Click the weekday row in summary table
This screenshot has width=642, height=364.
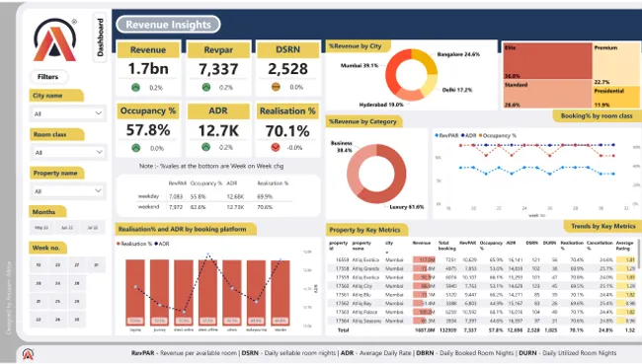[215, 196]
